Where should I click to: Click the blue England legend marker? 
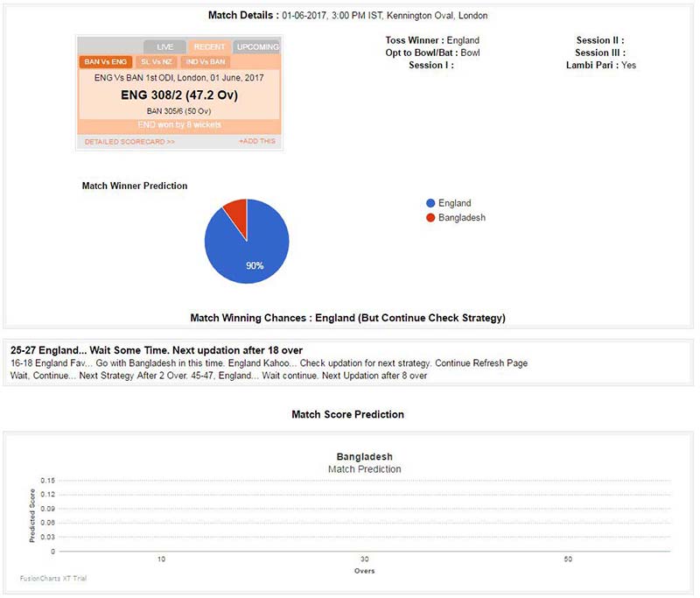click(x=430, y=203)
